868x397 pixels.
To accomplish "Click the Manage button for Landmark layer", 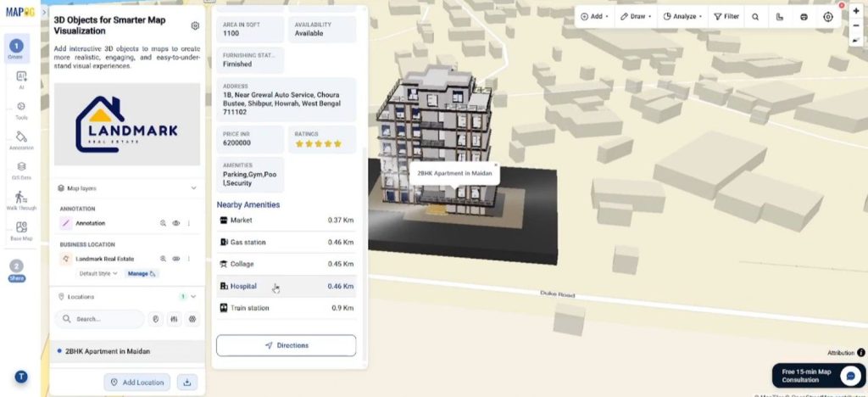I will 142,273.
